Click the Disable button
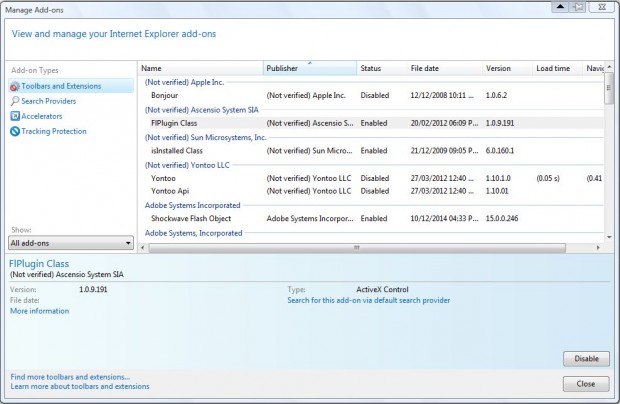Image resolution: width=620 pixels, height=404 pixels. click(x=586, y=359)
